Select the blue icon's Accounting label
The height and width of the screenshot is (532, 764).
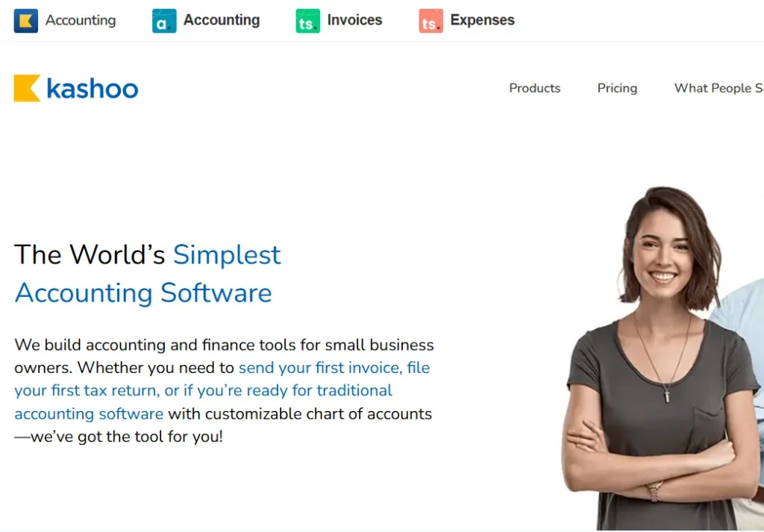pos(80,20)
